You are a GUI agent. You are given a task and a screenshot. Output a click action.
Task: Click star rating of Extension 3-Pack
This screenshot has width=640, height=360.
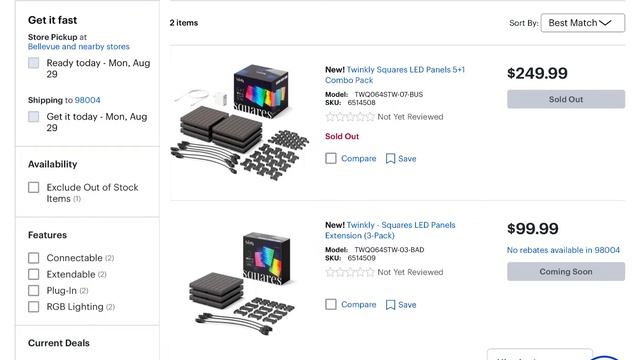[x=350, y=272]
